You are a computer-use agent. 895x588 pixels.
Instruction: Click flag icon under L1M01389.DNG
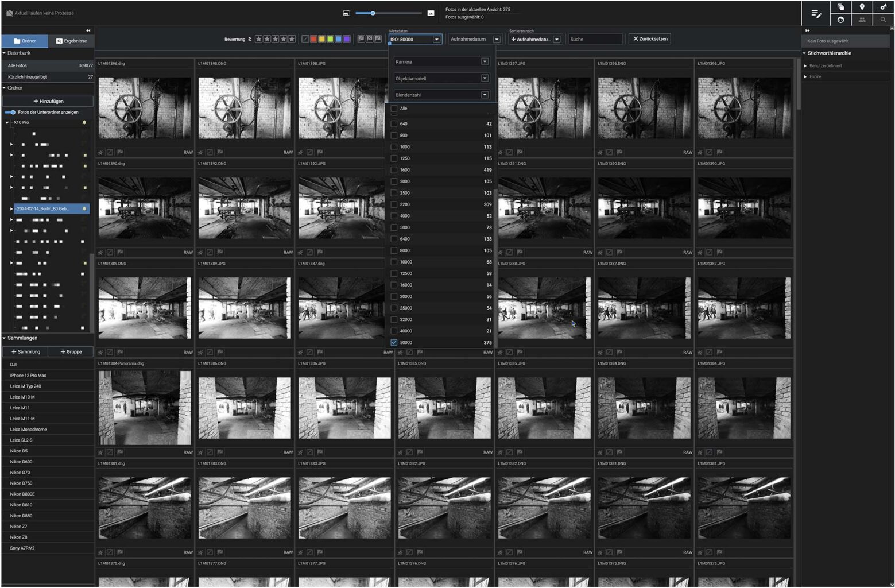click(120, 352)
